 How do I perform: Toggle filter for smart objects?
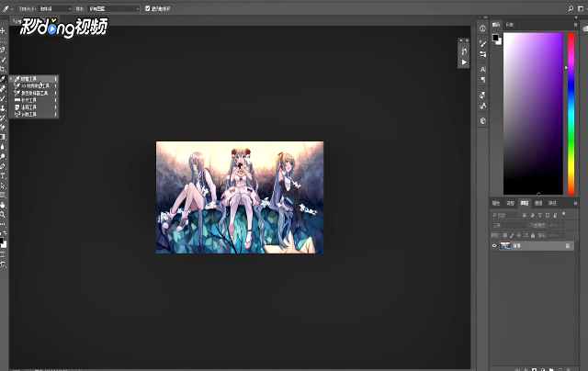[x=555, y=215]
